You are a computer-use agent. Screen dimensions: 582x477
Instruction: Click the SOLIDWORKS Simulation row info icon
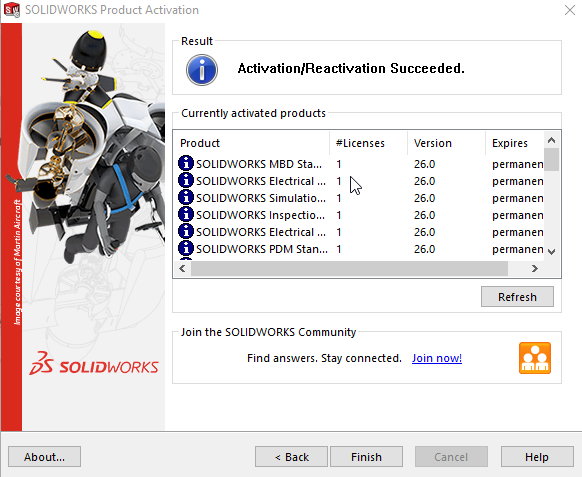(x=186, y=197)
